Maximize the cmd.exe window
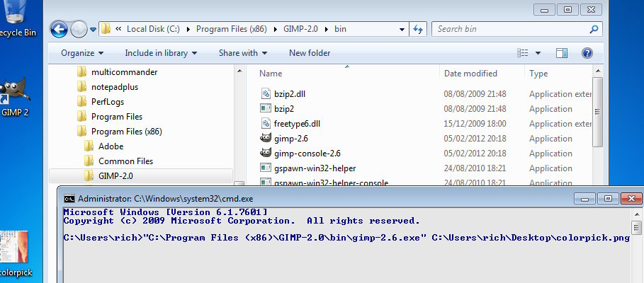 tap(608, 199)
